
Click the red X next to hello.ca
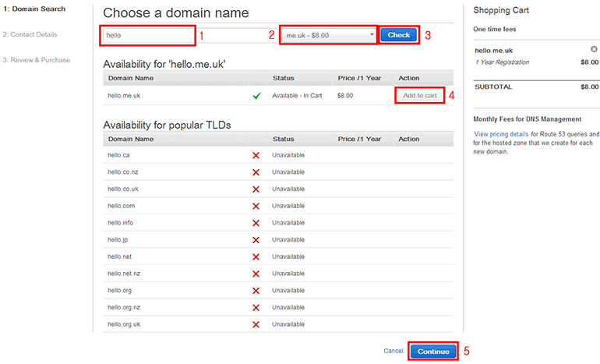coord(256,155)
